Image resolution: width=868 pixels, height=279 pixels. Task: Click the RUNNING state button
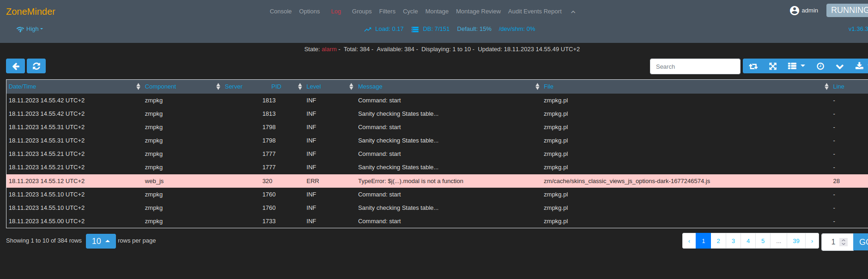[849, 10]
